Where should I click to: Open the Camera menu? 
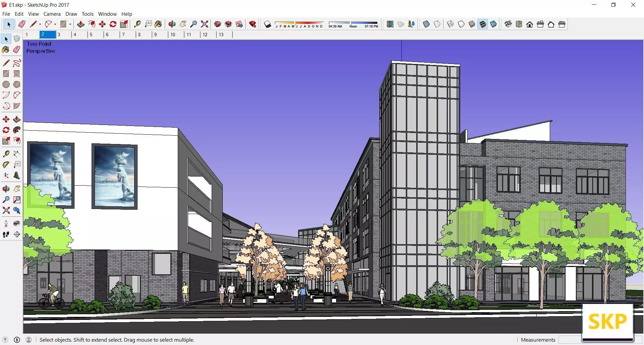(52, 14)
